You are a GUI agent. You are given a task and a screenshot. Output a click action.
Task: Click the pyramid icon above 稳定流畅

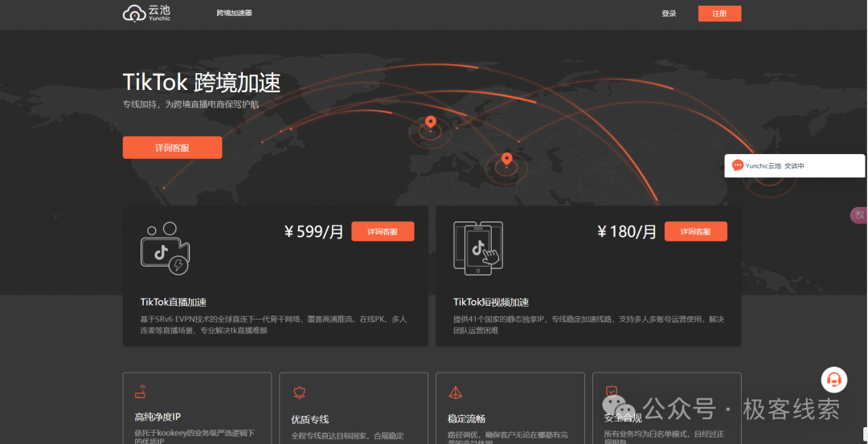(456, 393)
